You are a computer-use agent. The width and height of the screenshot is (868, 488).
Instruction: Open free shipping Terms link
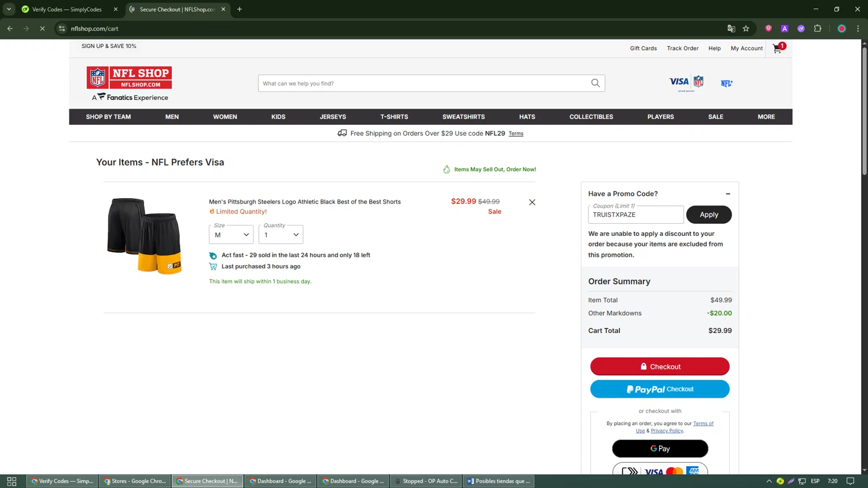click(x=516, y=134)
